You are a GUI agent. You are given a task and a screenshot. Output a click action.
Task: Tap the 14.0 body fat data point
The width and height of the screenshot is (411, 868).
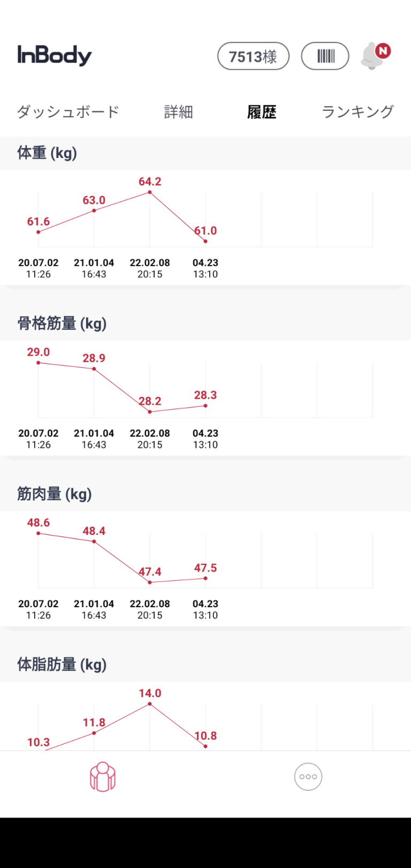(x=150, y=704)
